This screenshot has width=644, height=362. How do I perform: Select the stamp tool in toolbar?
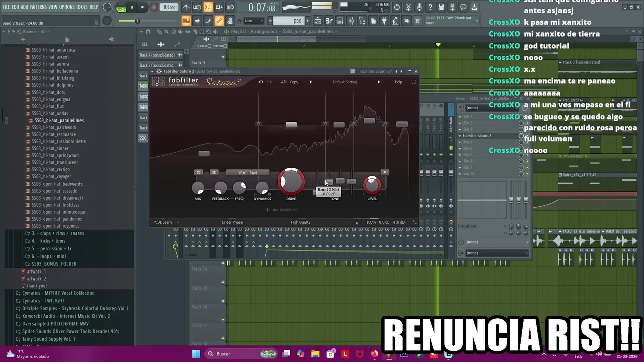click(x=230, y=21)
